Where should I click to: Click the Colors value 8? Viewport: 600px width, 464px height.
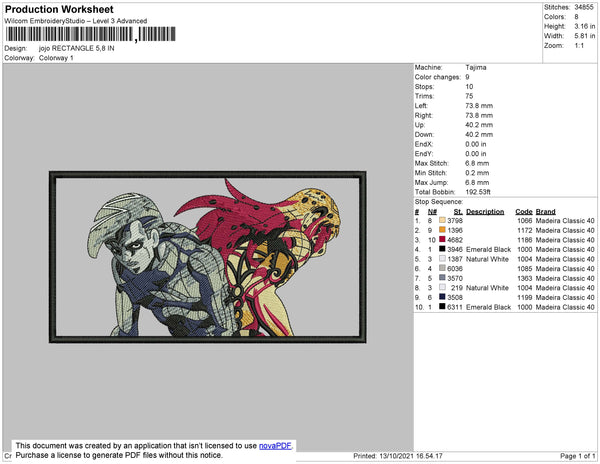pyautogui.click(x=576, y=17)
